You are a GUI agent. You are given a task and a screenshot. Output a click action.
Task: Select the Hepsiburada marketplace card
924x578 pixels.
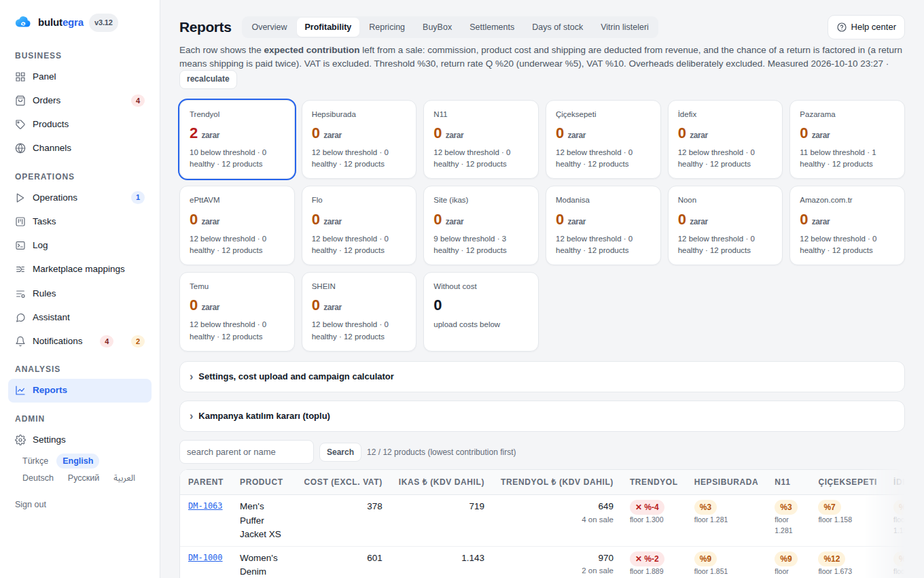tap(359, 139)
